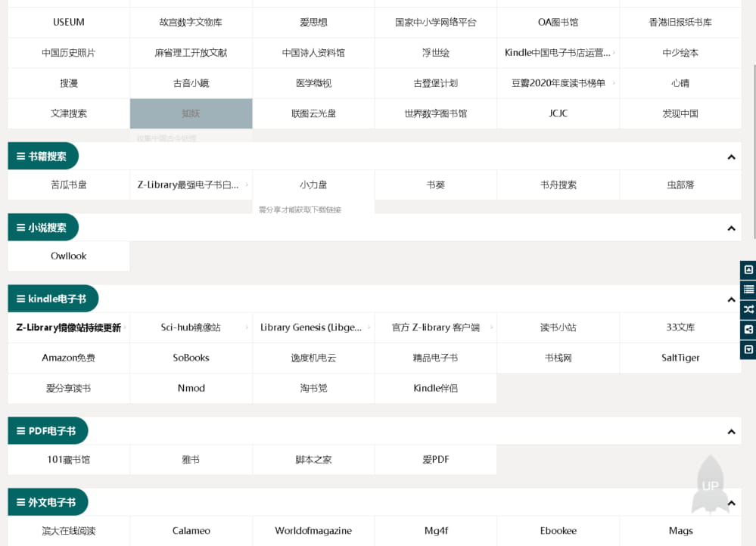Open the 书葵 link
This screenshot has width=756, height=546.
(435, 185)
